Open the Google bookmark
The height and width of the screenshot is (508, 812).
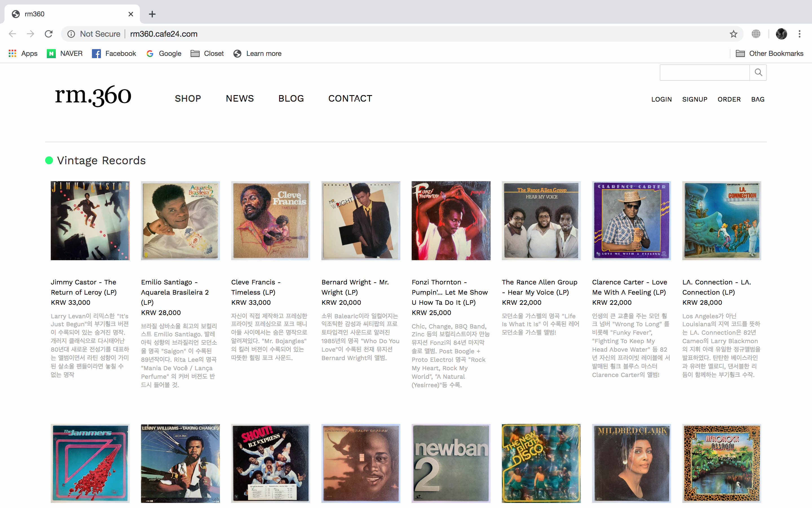click(x=164, y=53)
